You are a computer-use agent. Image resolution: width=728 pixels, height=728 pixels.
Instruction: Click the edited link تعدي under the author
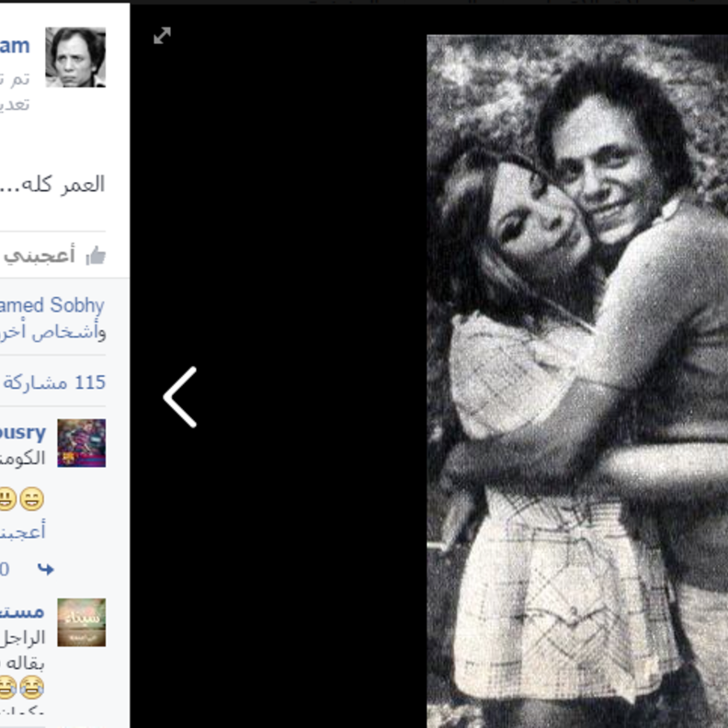pyautogui.click(x=15, y=104)
